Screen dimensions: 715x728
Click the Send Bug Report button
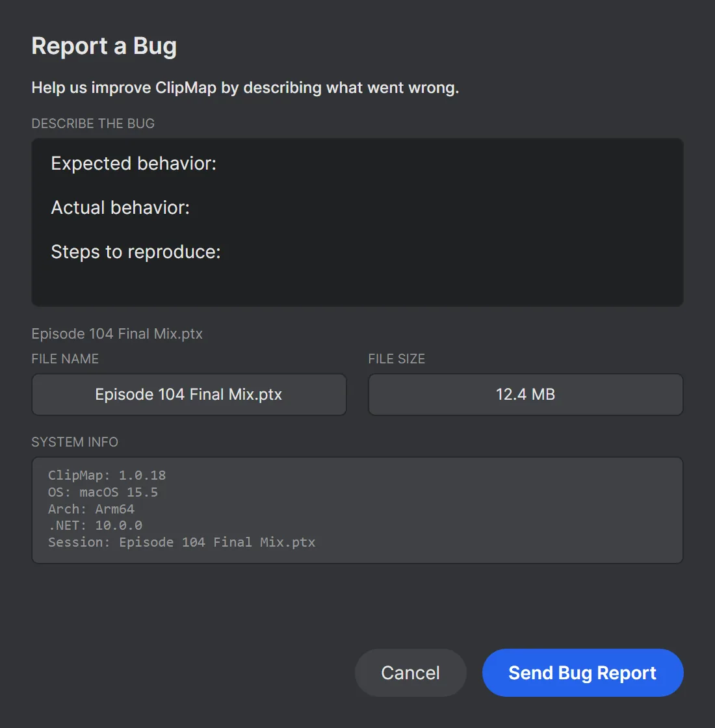582,673
